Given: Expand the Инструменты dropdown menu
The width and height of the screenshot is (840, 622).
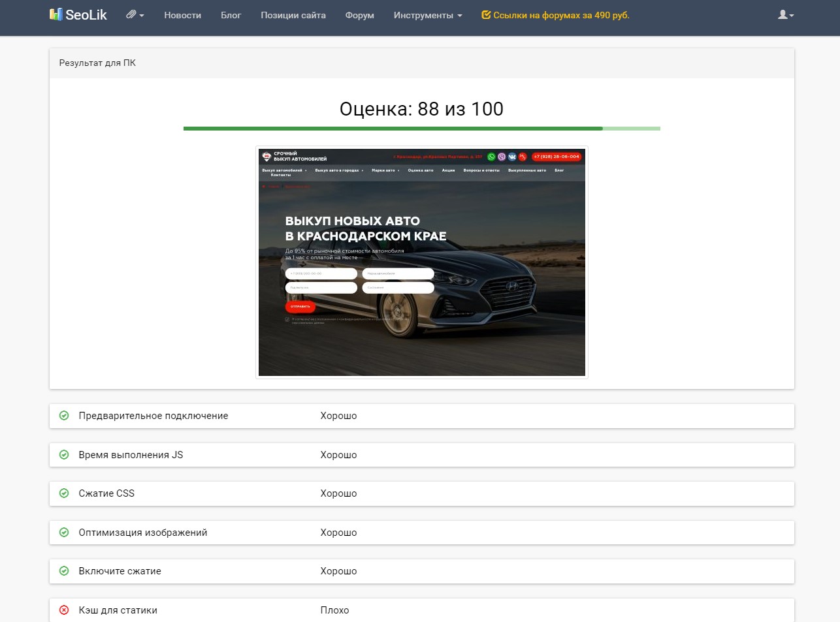Looking at the screenshot, I should (428, 15).
